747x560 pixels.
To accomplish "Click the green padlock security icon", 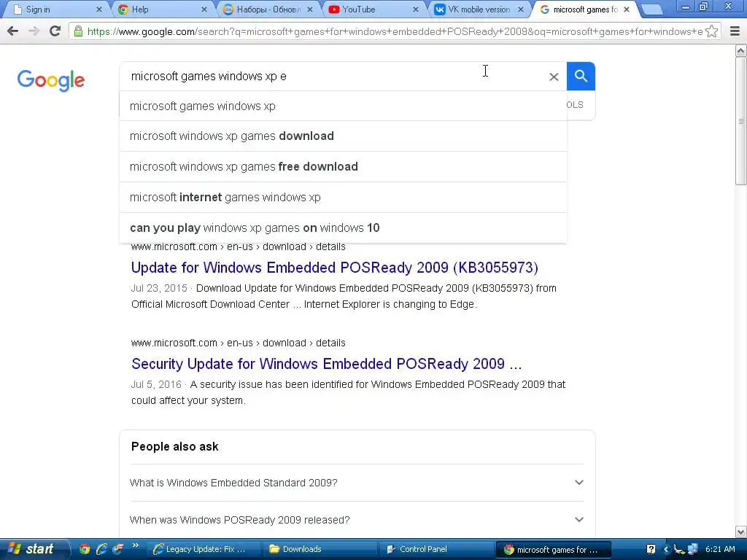I will pyautogui.click(x=78, y=31).
